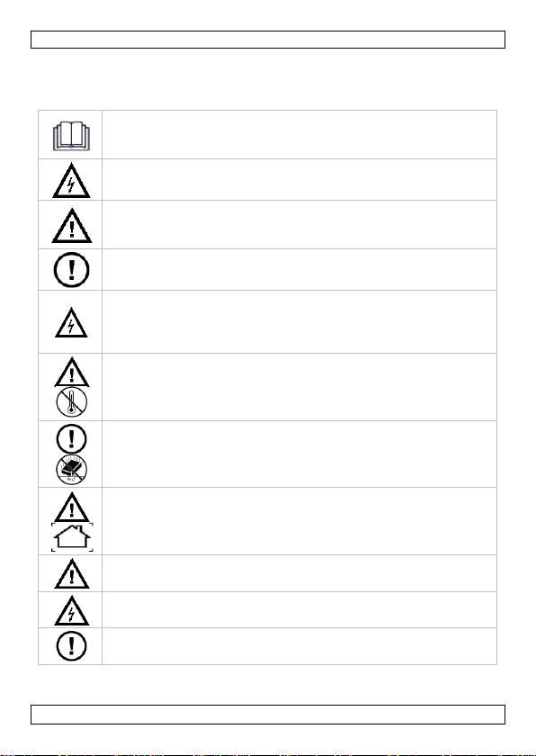This screenshot has height=756, width=536.
Task: Click the blank cell next to the house icon
Action: (x=299, y=521)
